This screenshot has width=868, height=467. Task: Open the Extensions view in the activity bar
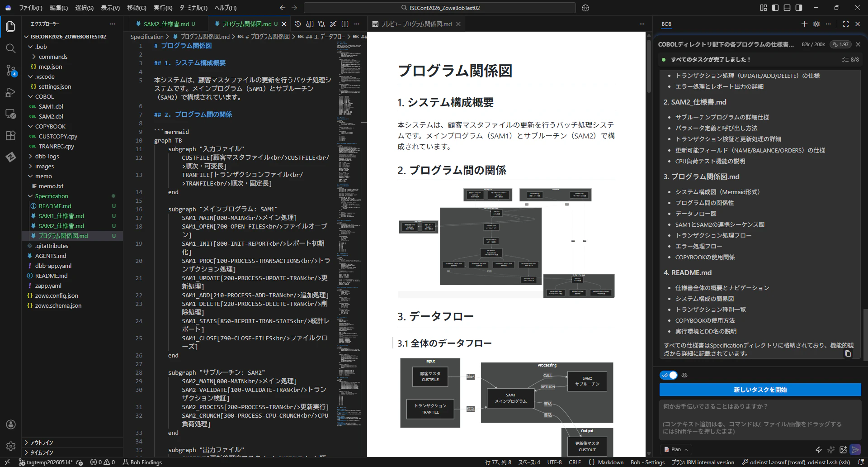click(x=10, y=135)
